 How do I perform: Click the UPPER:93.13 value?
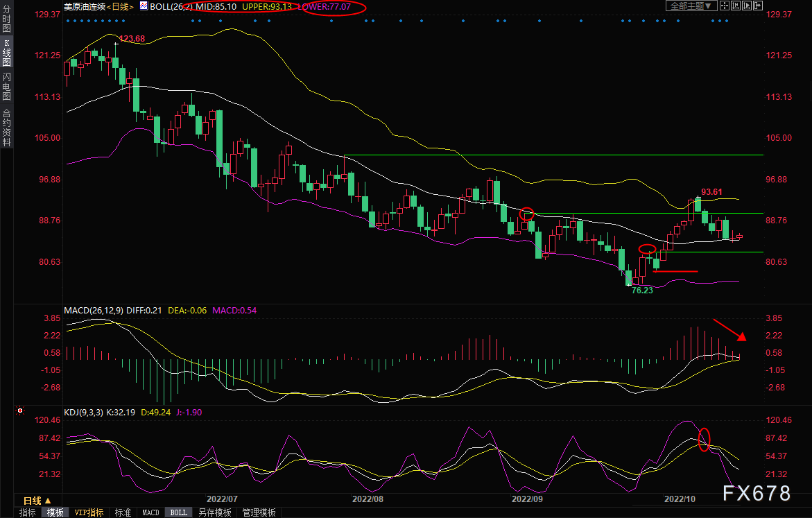click(x=267, y=7)
